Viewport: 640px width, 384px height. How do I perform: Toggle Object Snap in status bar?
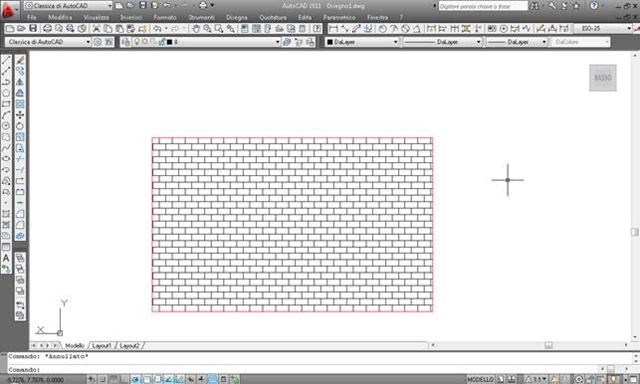[x=147, y=380]
